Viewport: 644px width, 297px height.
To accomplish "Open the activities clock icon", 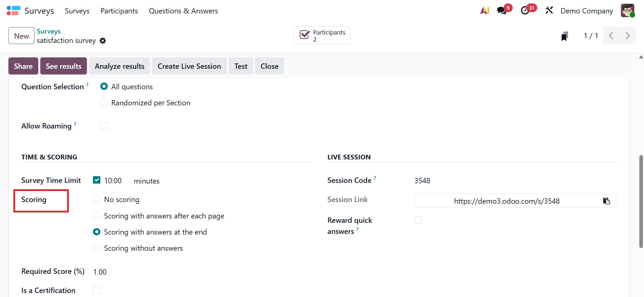I will (x=525, y=11).
